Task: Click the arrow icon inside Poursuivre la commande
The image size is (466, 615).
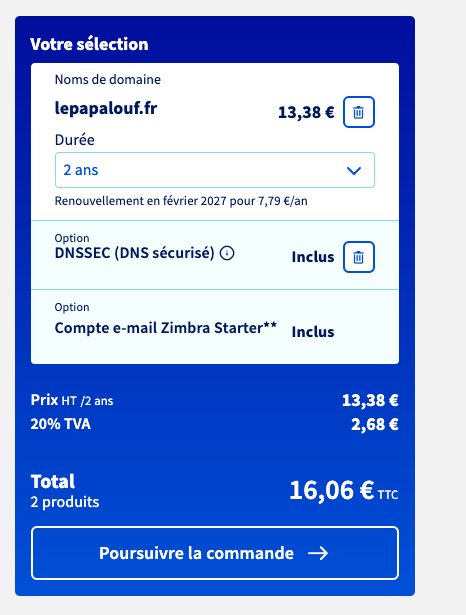Action: pos(318,553)
